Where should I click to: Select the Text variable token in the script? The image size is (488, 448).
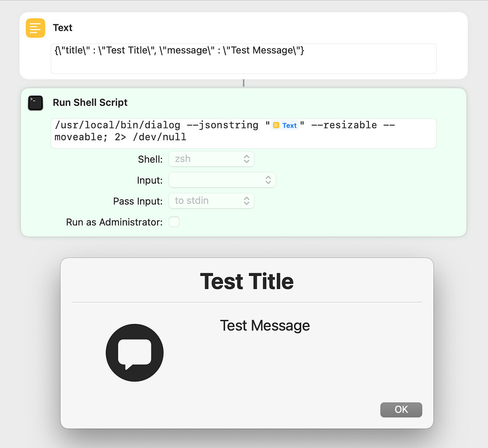pos(285,125)
